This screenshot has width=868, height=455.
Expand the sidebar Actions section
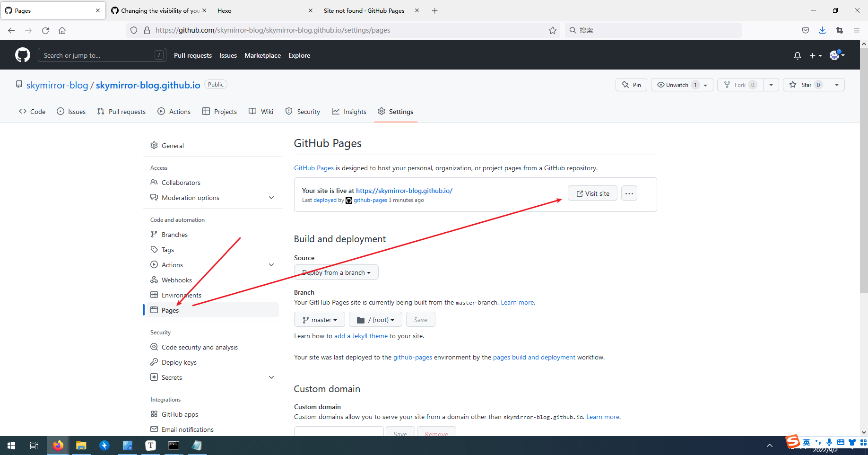(213, 265)
